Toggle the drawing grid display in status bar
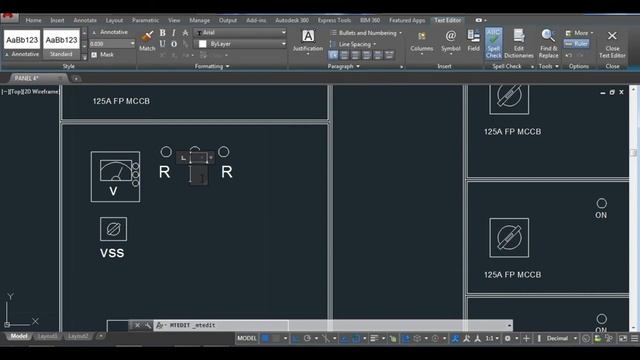Viewport: 640px width, 360px height. pos(265,338)
